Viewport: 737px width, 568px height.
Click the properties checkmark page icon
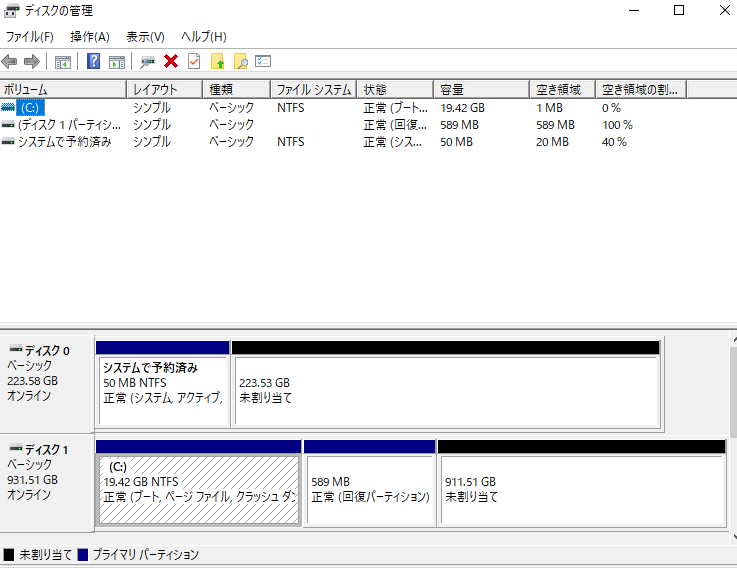(x=194, y=61)
